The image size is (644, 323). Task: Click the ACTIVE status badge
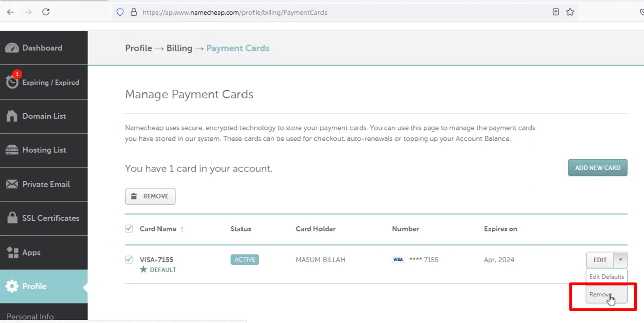(x=245, y=260)
